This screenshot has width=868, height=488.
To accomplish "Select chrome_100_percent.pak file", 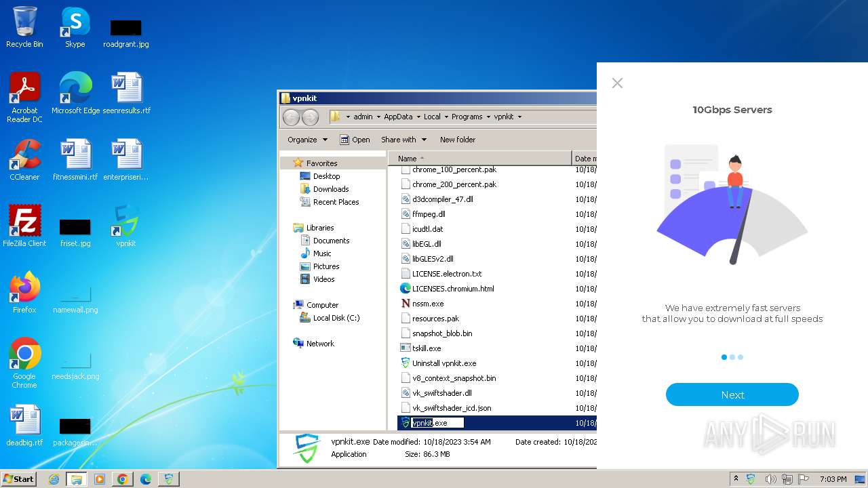I will click(454, 169).
